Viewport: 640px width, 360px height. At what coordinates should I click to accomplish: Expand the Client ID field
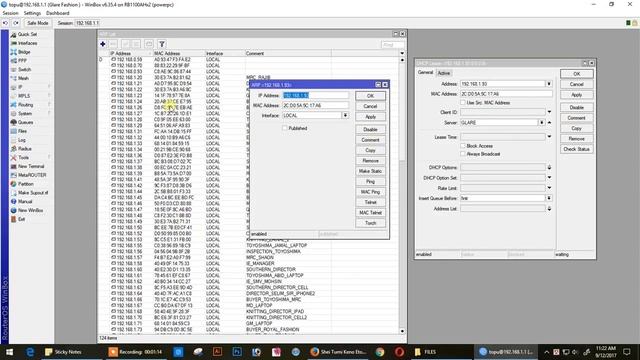tap(549, 112)
